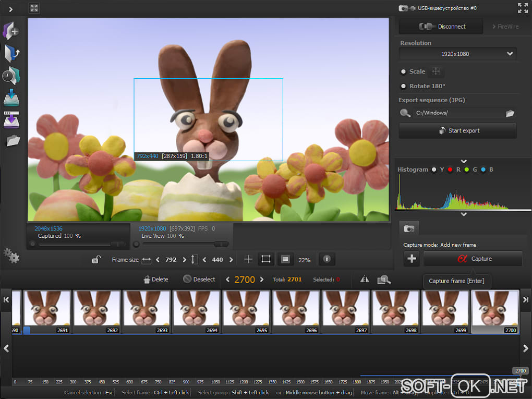The image size is (532, 399).
Task: Decrease frame height from 440
Action: (204, 260)
